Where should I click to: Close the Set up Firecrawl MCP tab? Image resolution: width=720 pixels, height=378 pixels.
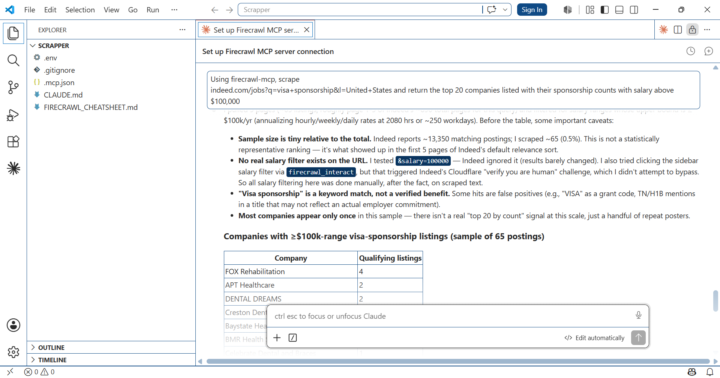(307, 30)
